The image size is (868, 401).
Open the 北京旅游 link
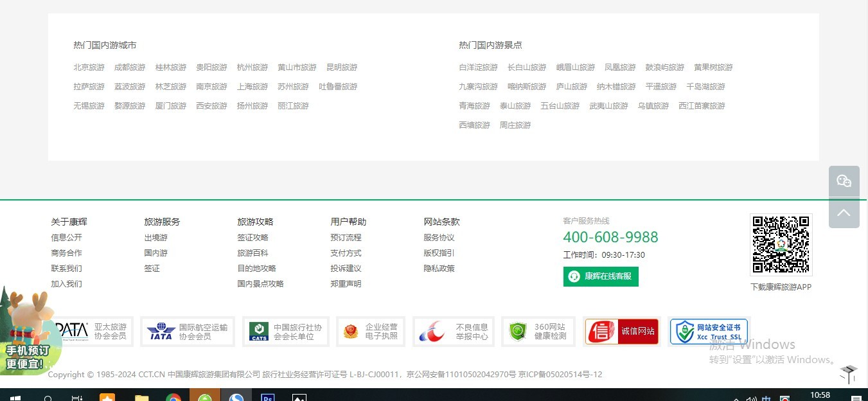click(89, 67)
